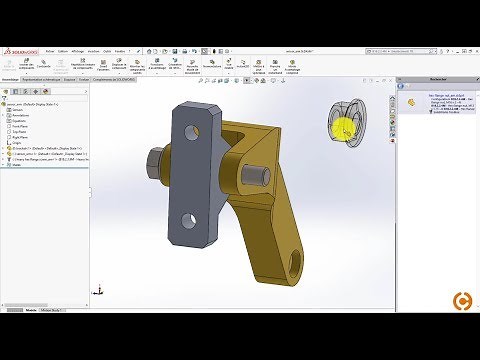
Task: Expand feature manager panel with right arrow
Action: 86,91
